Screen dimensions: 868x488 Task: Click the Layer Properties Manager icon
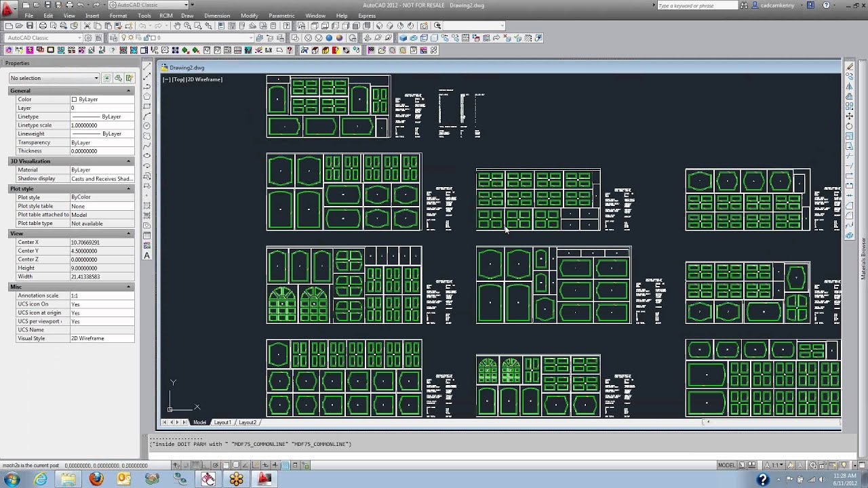(114, 38)
